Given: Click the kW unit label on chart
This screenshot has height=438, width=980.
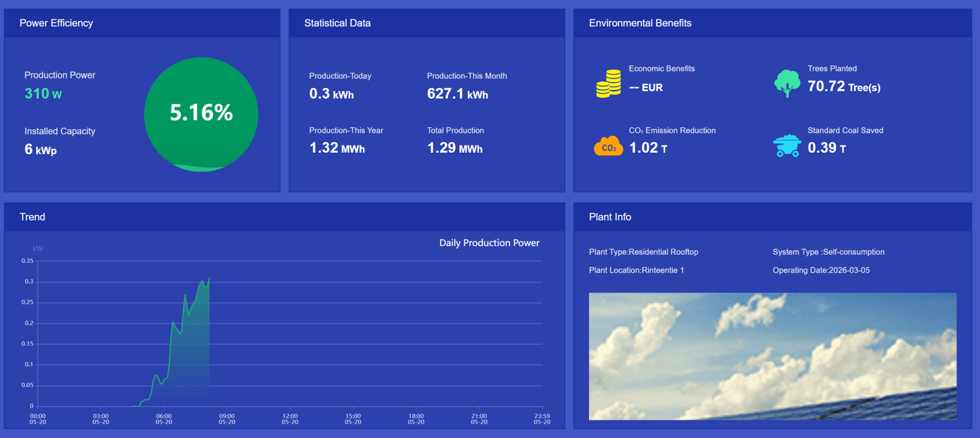Looking at the screenshot, I should click(x=38, y=249).
